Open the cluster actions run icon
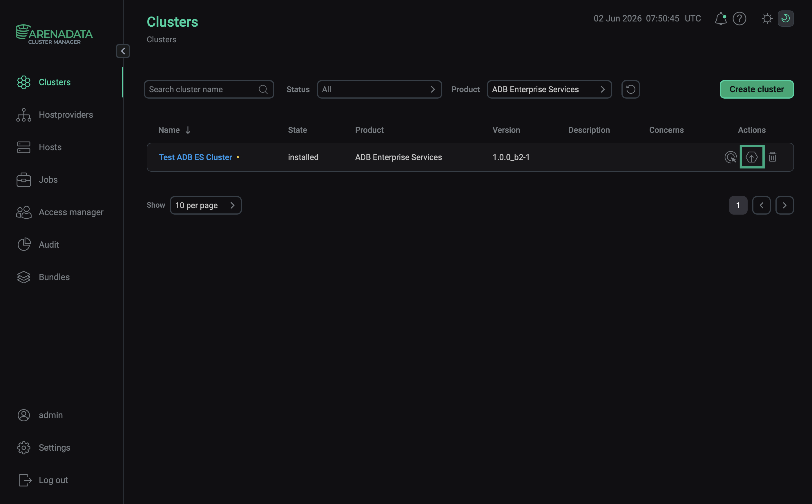Image resolution: width=812 pixels, height=504 pixels. 730,157
